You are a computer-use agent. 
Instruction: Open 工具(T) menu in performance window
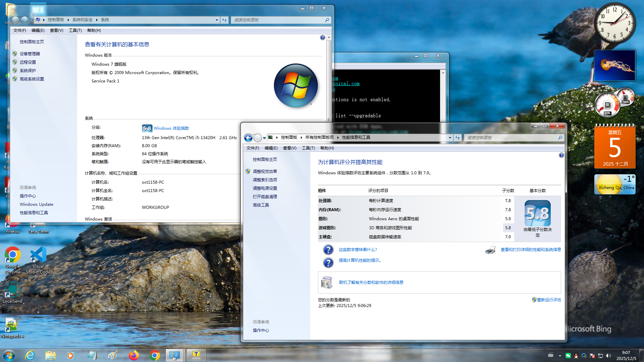308,148
